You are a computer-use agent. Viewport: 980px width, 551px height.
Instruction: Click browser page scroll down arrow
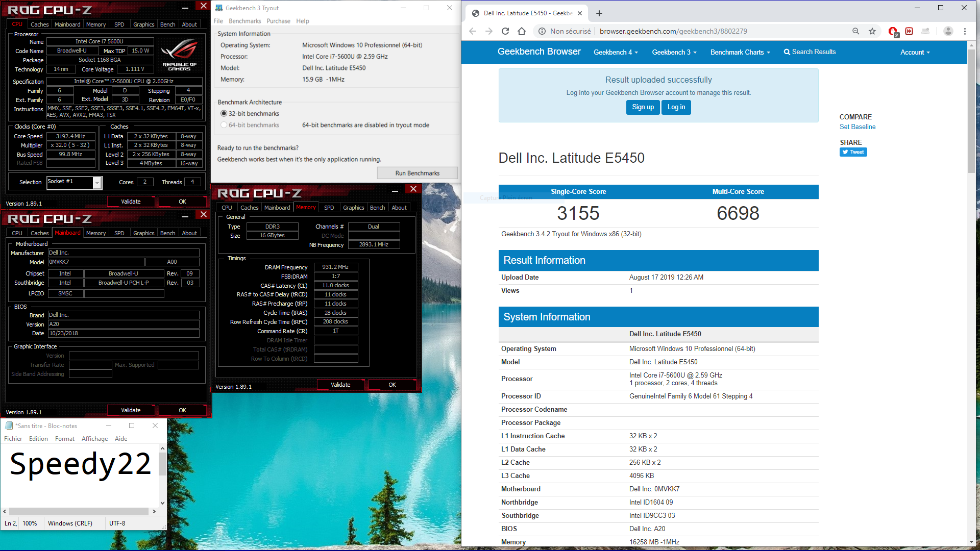[971, 542]
